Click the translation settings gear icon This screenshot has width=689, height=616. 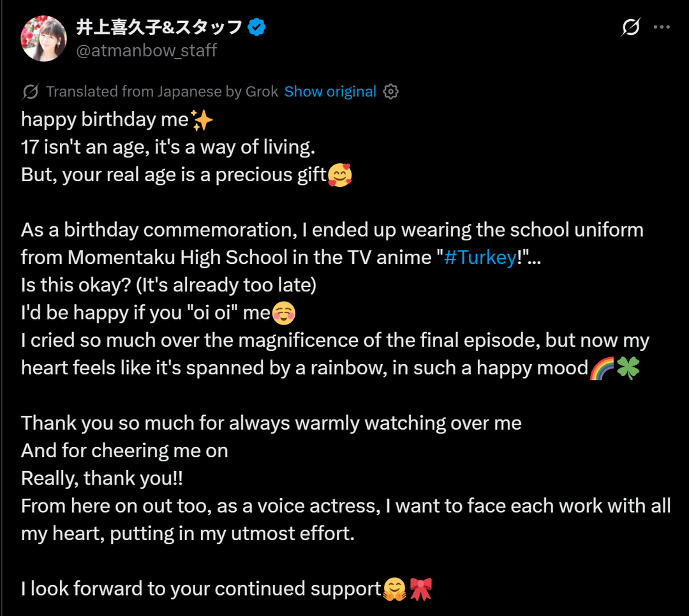point(391,92)
